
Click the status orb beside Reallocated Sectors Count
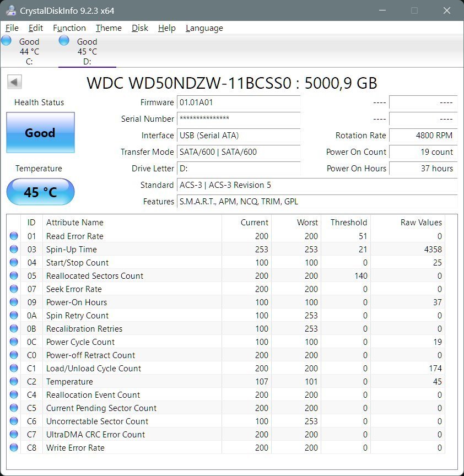click(x=14, y=276)
